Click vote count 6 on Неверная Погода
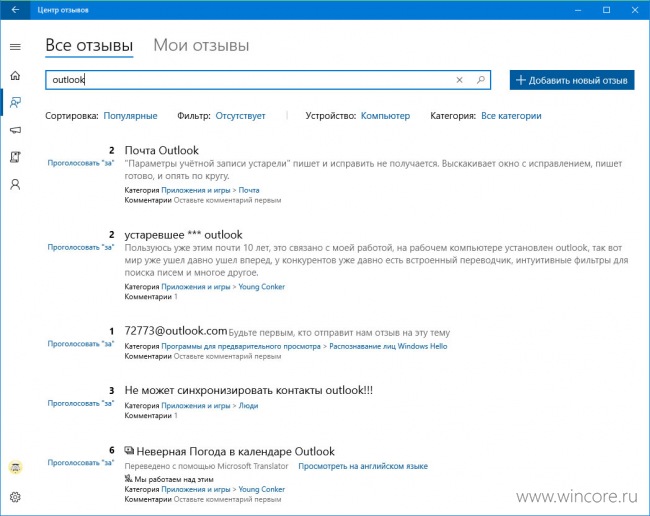The width and height of the screenshot is (650, 516). [x=112, y=450]
